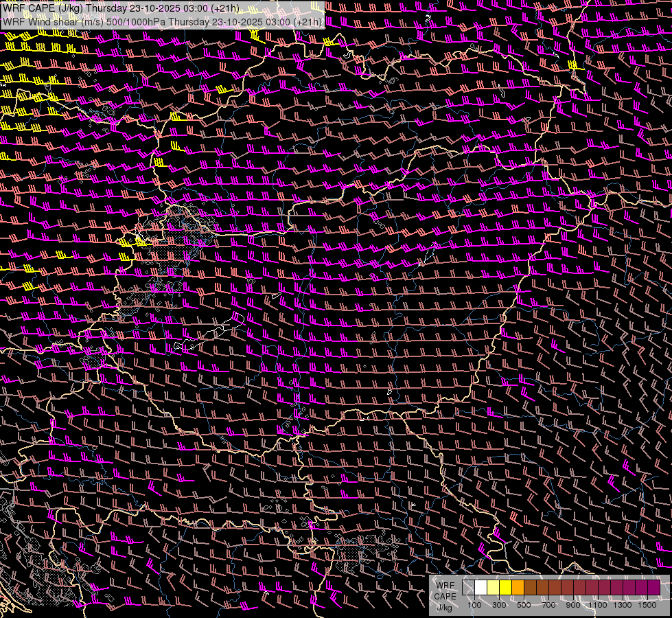Click the 1100 legend tick label

tap(598, 605)
